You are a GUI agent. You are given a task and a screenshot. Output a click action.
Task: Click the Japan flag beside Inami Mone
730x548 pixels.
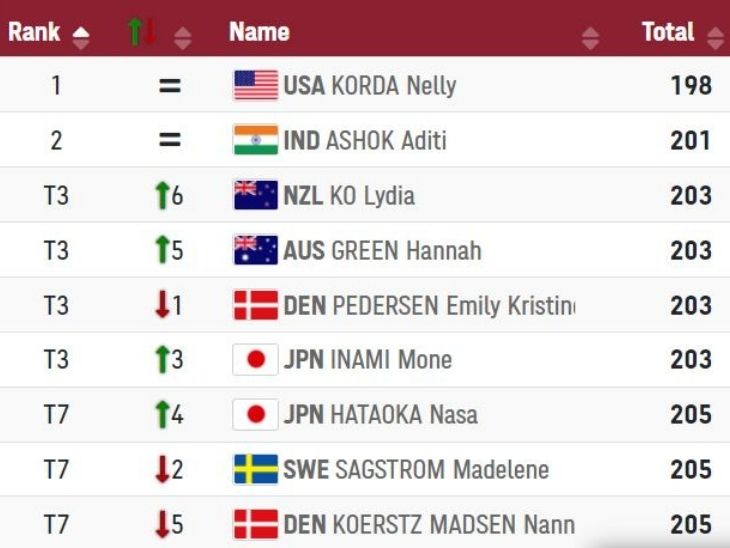pyautogui.click(x=255, y=360)
